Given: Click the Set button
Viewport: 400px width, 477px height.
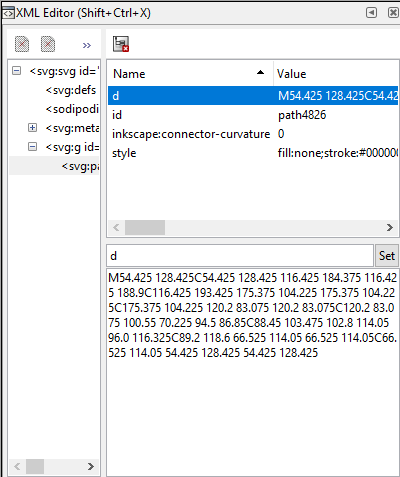Looking at the screenshot, I should (x=387, y=256).
